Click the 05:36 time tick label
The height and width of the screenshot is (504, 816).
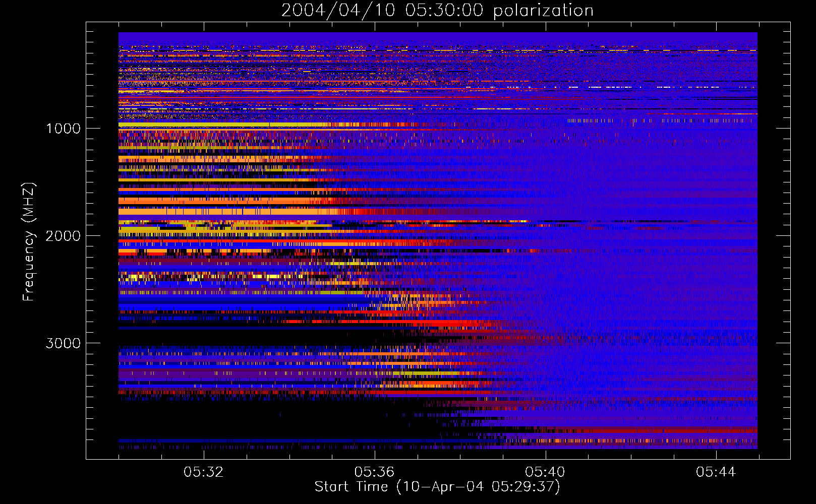pyautogui.click(x=374, y=472)
